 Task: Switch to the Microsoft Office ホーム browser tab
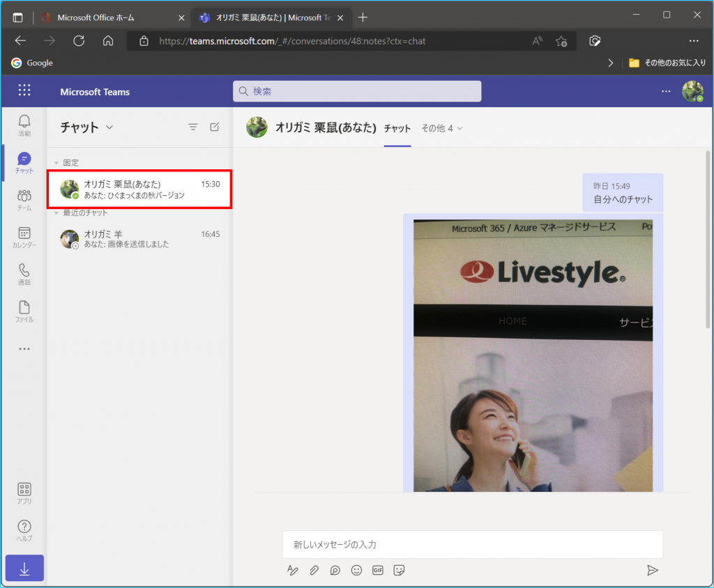tap(96, 17)
